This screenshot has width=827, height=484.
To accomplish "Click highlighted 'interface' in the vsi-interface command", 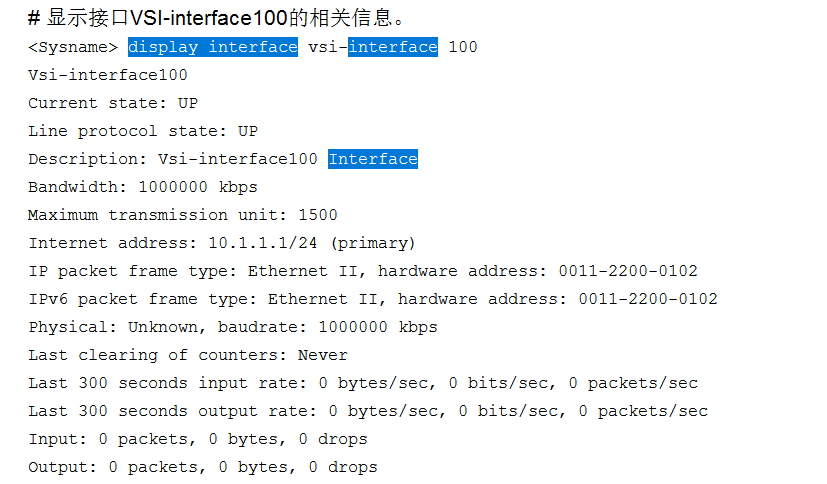I will [392, 47].
